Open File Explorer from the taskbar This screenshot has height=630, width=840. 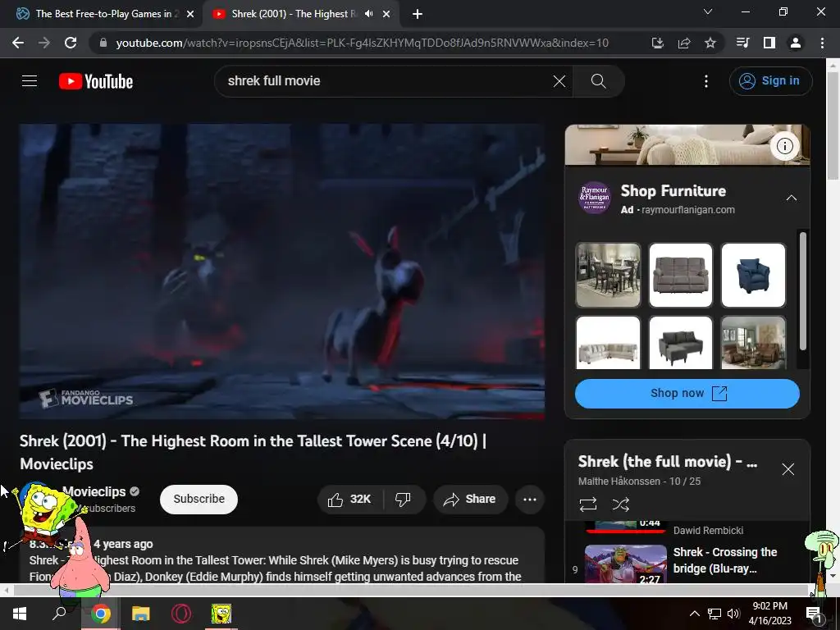[141, 614]
